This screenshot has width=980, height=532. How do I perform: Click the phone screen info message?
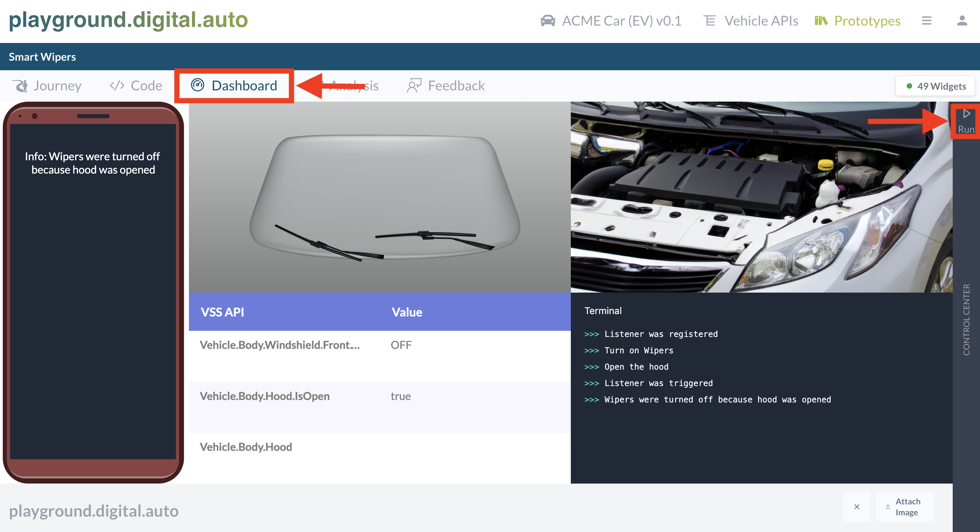[x=93, y=163]
